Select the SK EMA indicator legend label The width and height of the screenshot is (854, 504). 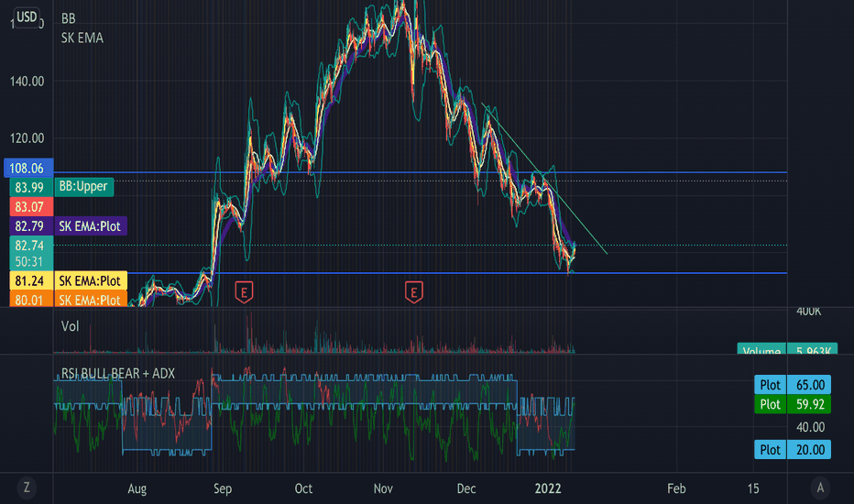tap(82, 38)
